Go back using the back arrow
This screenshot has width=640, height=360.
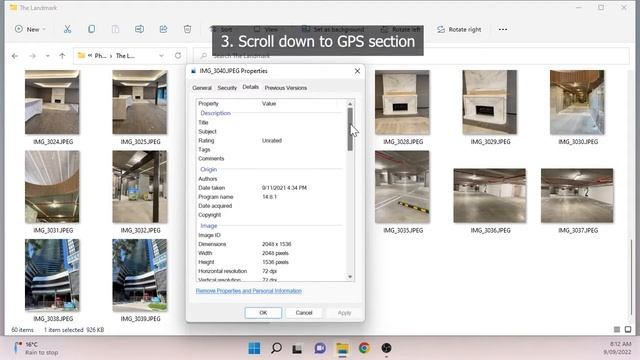tap(15, 56)
